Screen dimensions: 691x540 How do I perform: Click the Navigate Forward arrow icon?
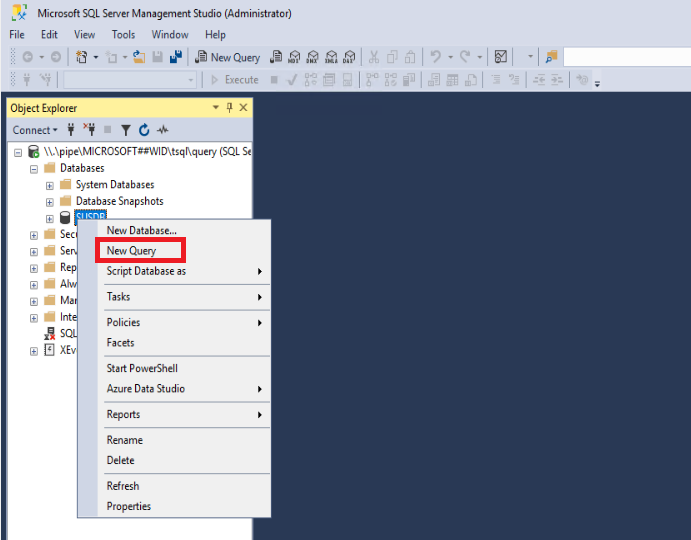[x=56, y=57]
